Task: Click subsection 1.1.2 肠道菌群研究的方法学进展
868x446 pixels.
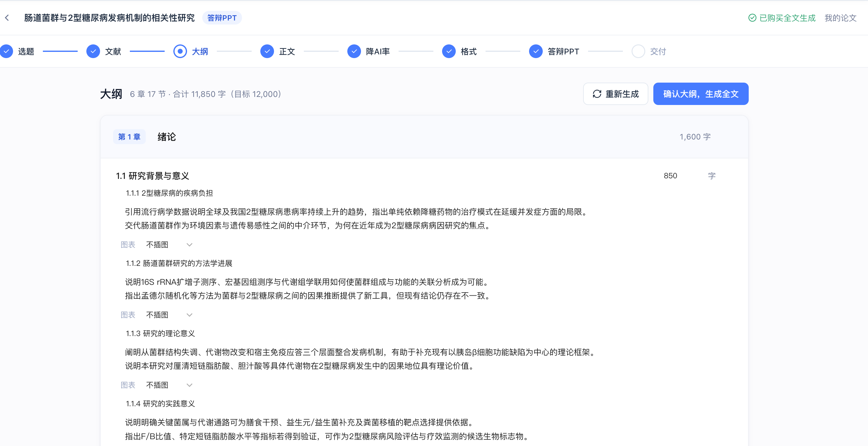Action: coord(179,263)
